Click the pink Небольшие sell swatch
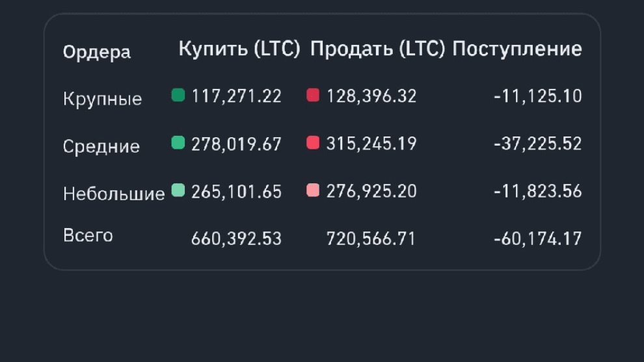Viewport: 644px width, 362px height. [313, 190]
